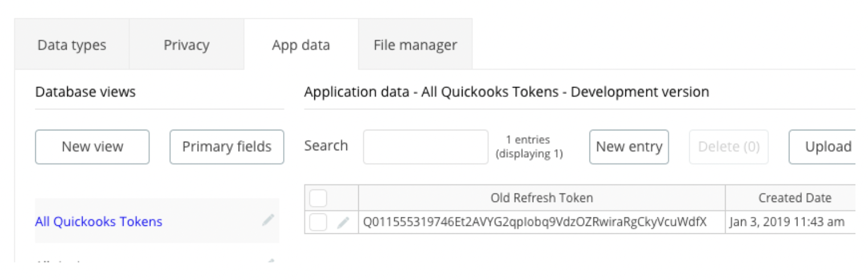Tick the select-all checkbox in table header
868x280 pixels.
(x=318, y=198)
